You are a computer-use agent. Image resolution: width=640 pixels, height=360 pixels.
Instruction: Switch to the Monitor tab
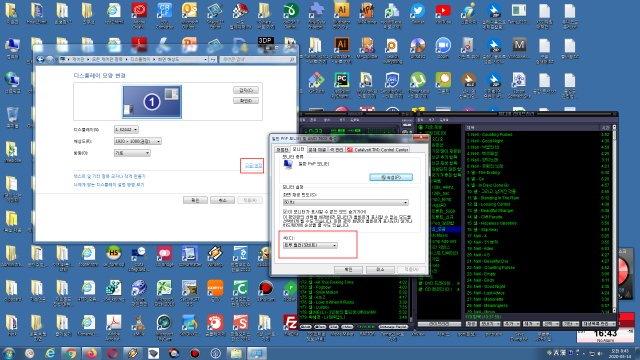(x=298, y=149)
